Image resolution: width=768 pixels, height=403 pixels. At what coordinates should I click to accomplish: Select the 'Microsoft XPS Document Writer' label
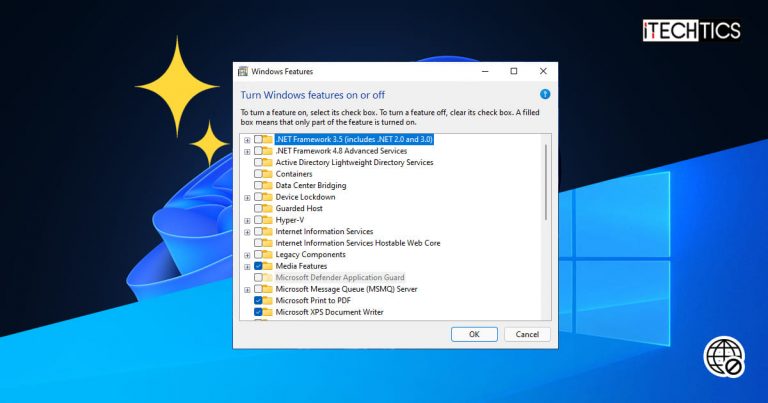(329, 312)
